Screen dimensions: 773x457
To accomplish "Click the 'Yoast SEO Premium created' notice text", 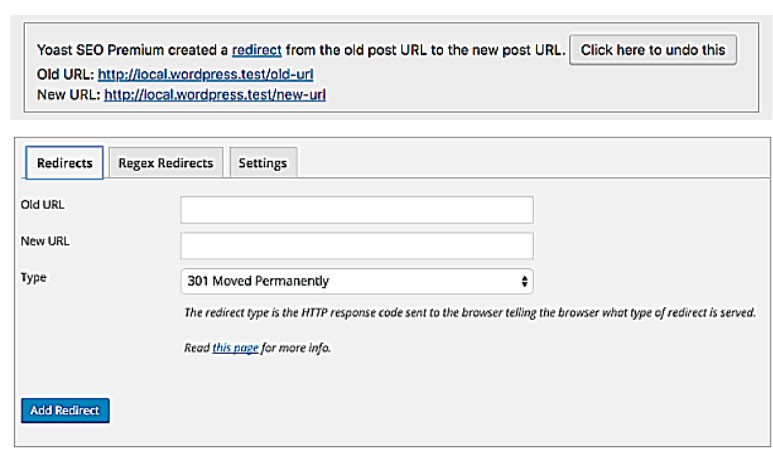I will 132,50.
